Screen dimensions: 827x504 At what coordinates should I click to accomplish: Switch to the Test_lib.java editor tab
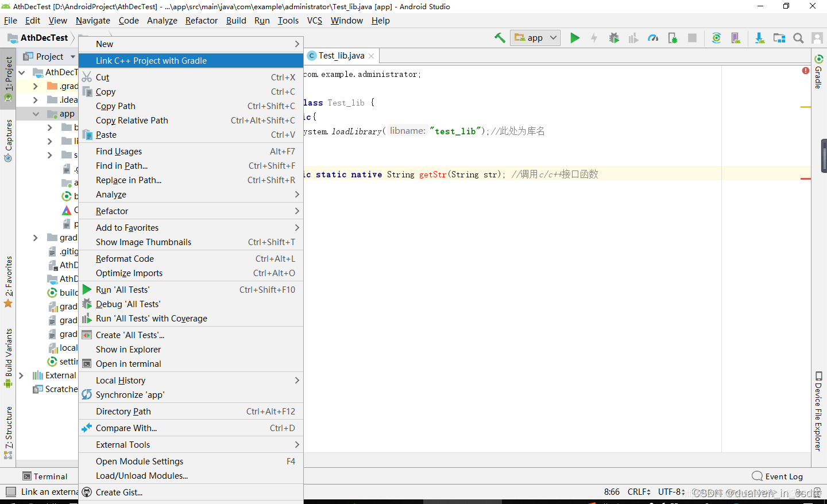click(341, 56)
